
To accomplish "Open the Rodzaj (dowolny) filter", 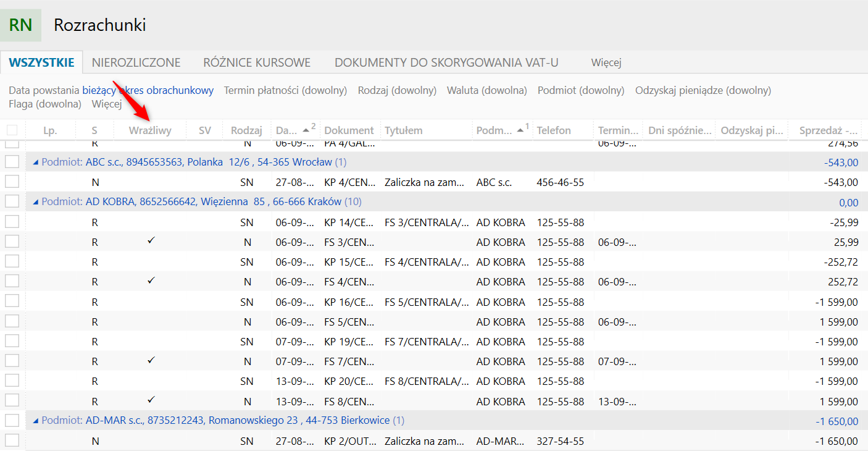I will 397,90.
